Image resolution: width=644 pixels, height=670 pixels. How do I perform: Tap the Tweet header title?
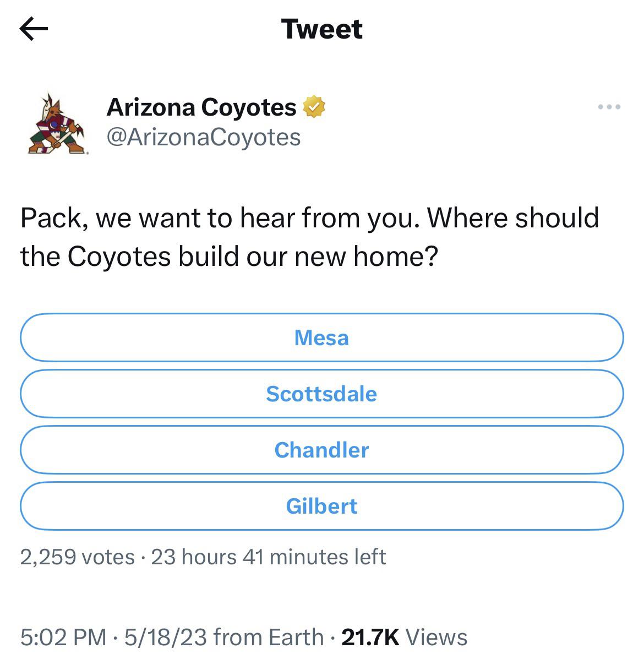click(x=322, y=29)
